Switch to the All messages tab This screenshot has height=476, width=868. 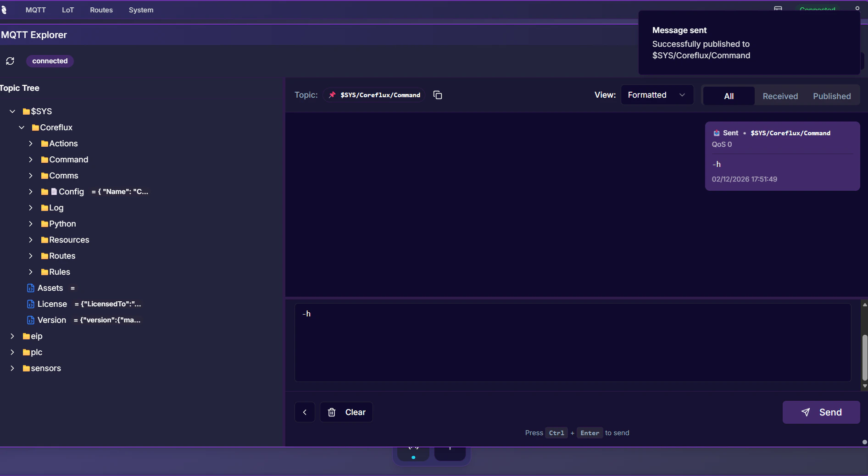pyautogui.click(x=729, y=96)
